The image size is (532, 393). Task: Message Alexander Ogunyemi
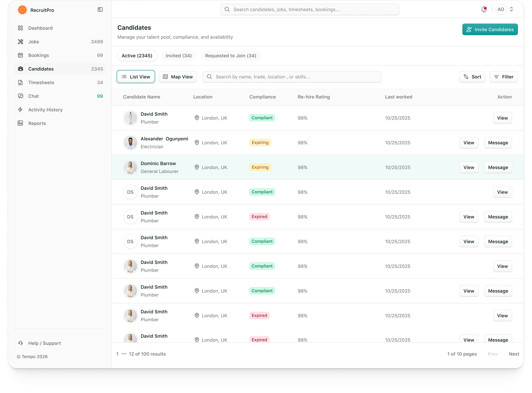tap(498, 143)
